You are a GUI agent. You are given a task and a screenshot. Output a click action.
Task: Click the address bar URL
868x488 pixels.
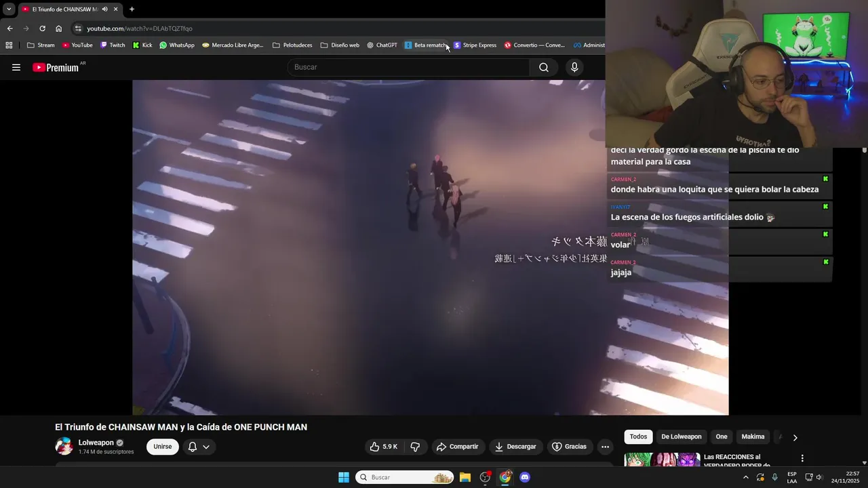click(140, 28)
